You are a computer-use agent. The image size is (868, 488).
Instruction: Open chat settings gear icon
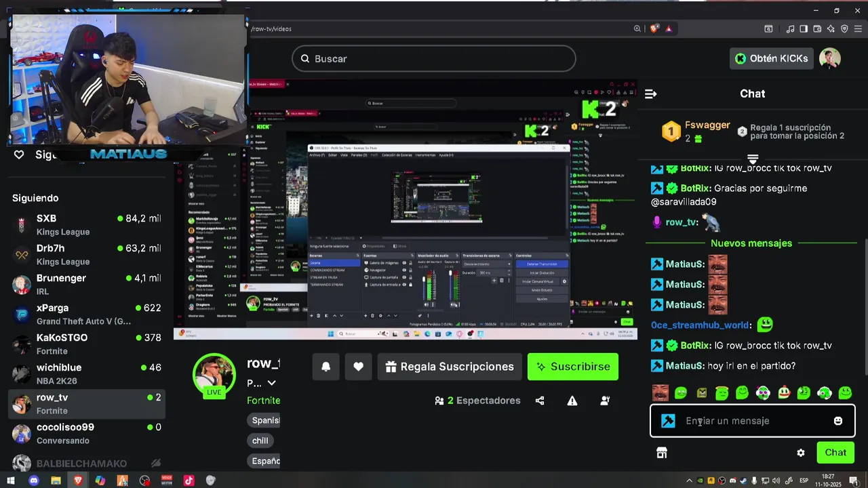click(x=801, y=453)
